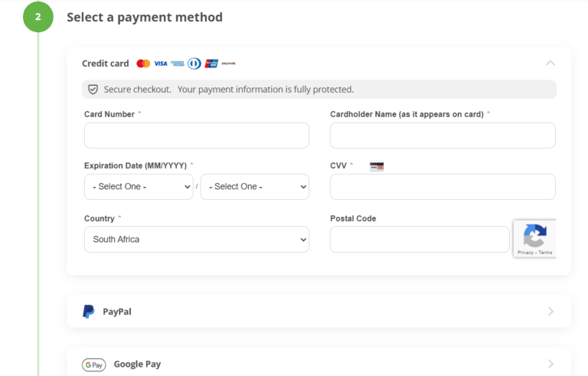
Task: Open the Country dropdown showing South Africa
Action: pos(196,239)
